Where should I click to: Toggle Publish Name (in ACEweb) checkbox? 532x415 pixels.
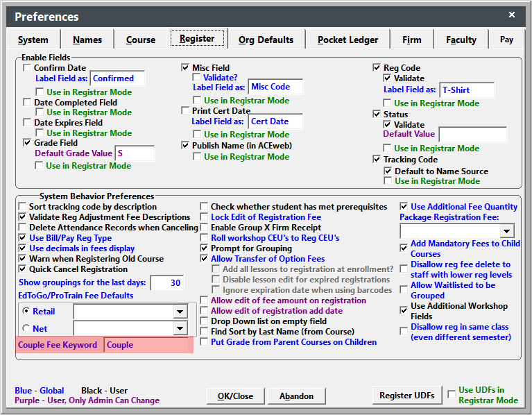(185, 145)
